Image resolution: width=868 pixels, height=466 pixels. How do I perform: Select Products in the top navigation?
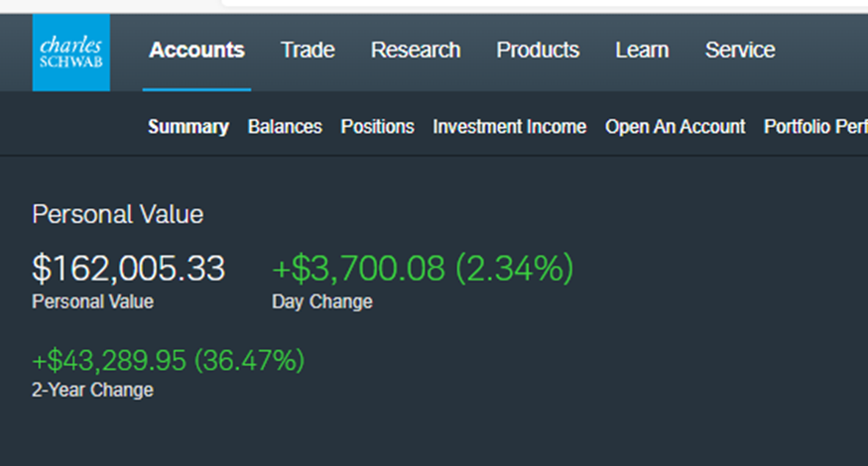pos(538,50)
